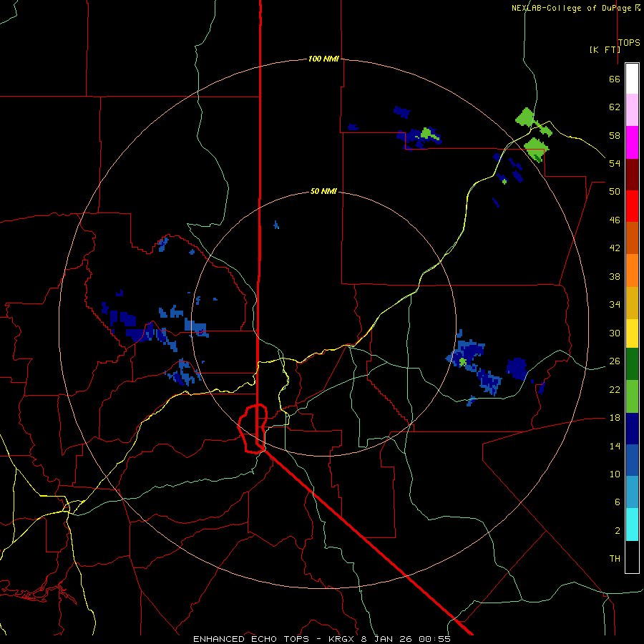The width and height of the screenshot is (644, 644).
Task: Click the magenta 58 kft legend swatch
Action: click(x=632, y=142)
